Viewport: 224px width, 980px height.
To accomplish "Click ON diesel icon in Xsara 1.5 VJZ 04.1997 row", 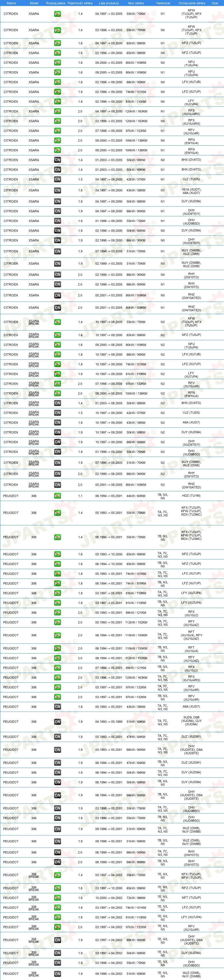I will (58, 180).
